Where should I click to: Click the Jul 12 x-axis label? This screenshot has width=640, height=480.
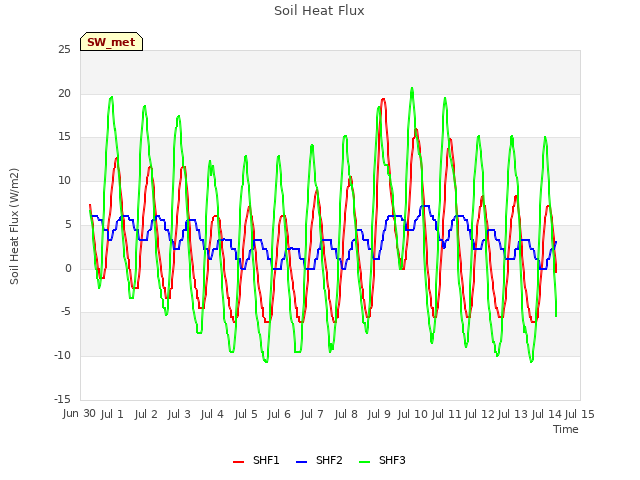point(480,414)
